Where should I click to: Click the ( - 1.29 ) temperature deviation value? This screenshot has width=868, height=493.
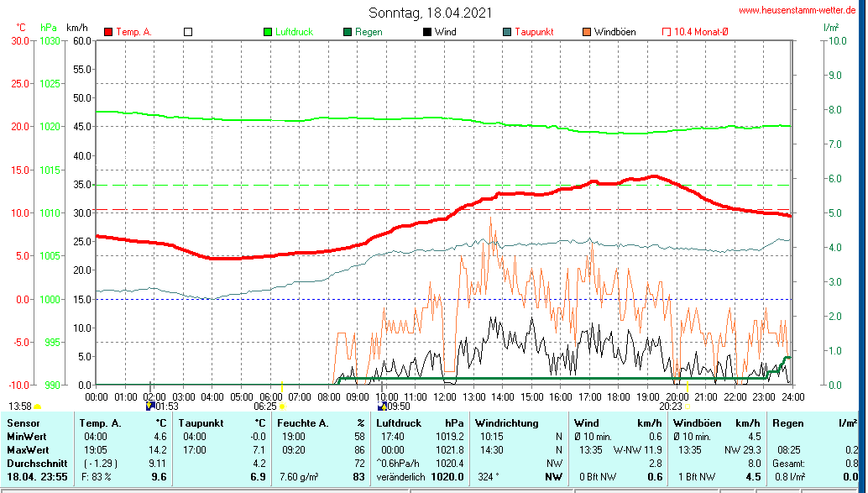click(x=101, y=463)
